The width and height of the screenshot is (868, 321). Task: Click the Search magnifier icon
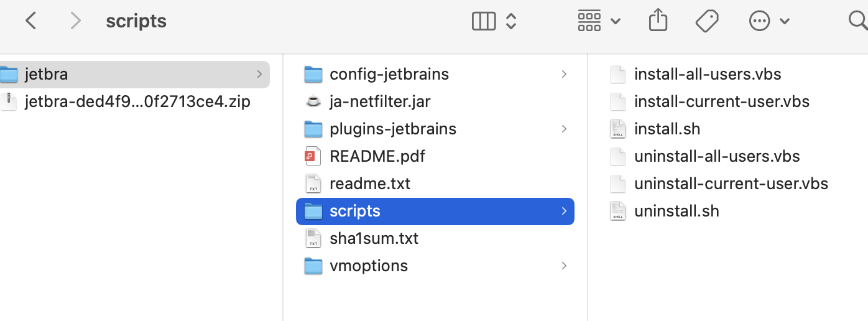858,21
